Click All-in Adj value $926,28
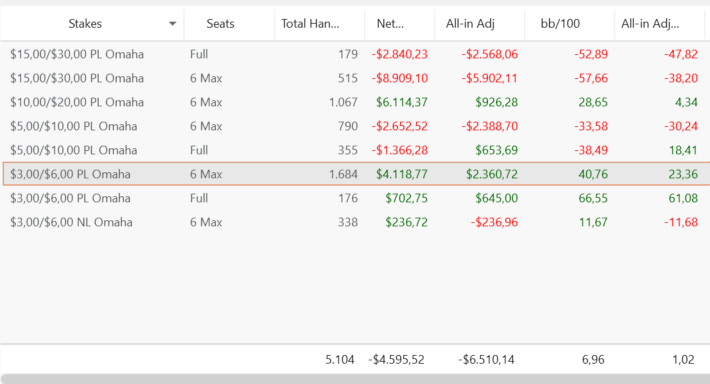The image size is (710, 384). (x=496, y=102)
